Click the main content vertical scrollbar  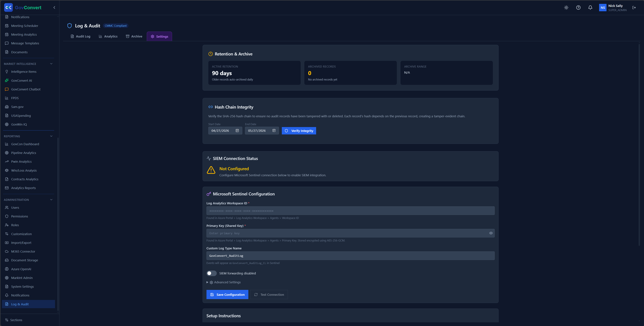[x=639, y=145]
